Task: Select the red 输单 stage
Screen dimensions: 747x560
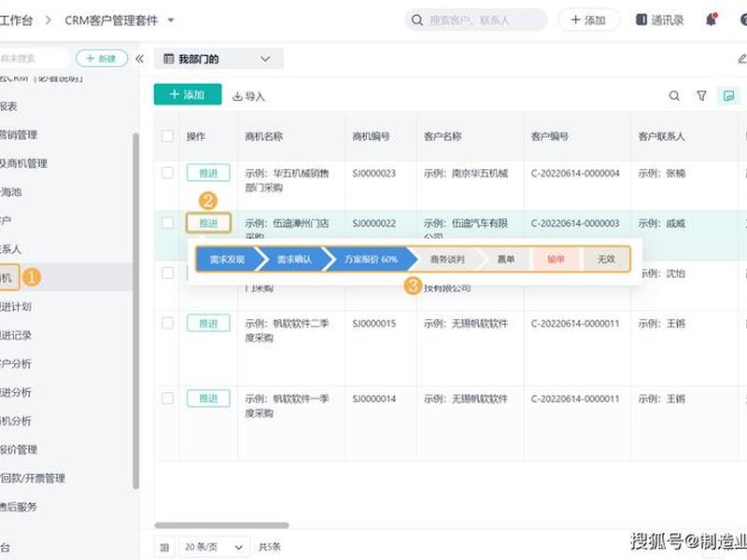Action: [x=556, y=259]
